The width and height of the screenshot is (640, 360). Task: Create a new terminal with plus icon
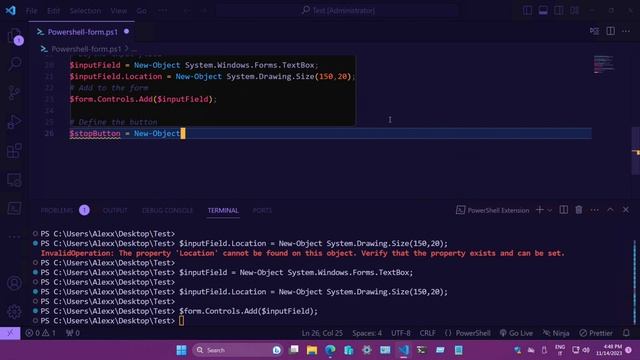coord(540,210)
